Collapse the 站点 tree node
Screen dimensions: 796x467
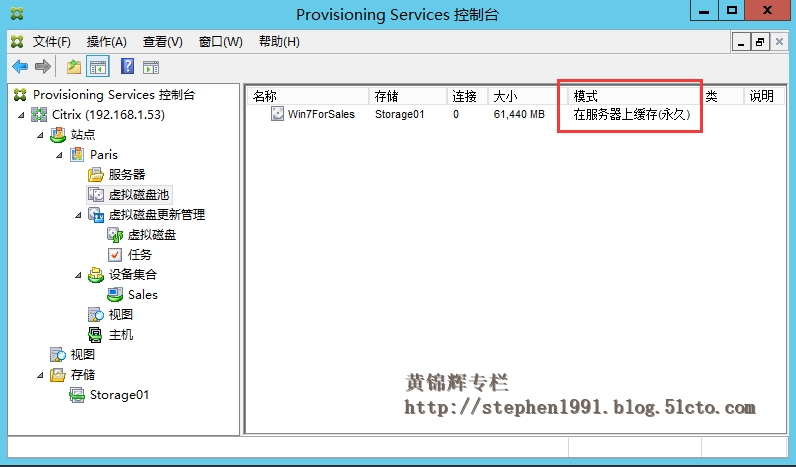click(x=40, y=135)
